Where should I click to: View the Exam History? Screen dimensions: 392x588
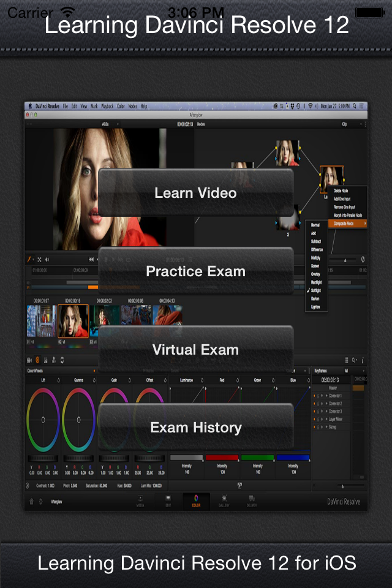[x=195, y=428]
